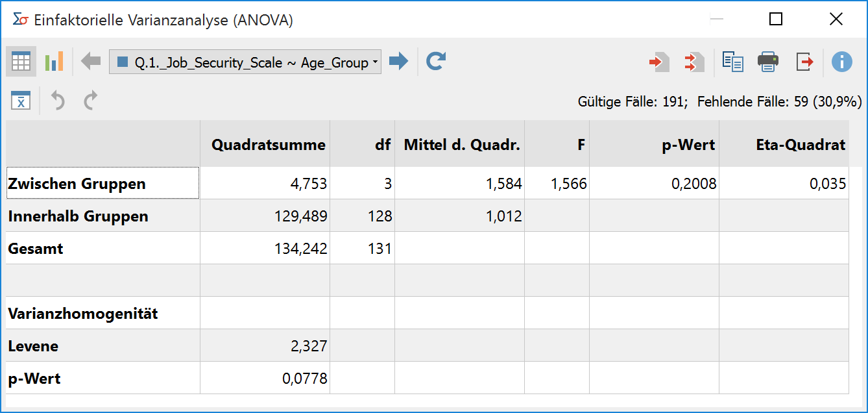Image resolution: width=868 pixels, height=413 pixels.
Task: Print the ANOVA results
Action: 768,62
